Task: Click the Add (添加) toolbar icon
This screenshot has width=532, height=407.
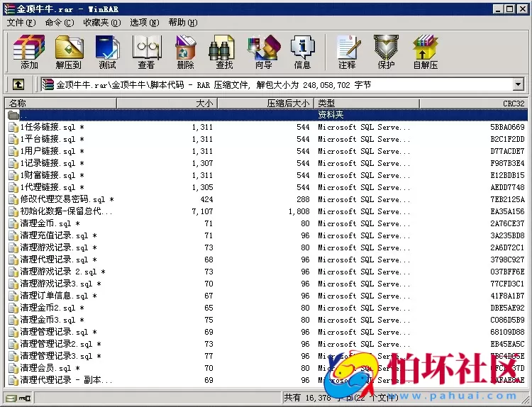Action: (29, 52)
